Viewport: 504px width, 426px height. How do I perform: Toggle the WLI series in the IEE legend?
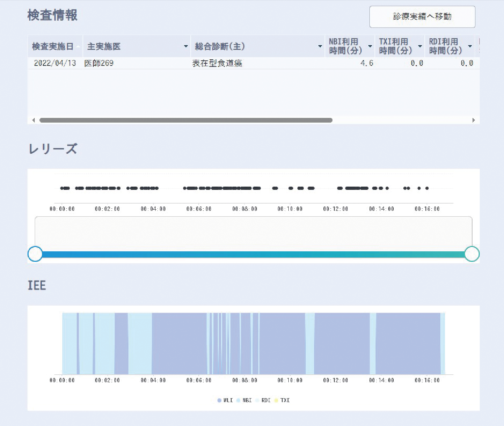pyautogui.click(x=225, y=400)
